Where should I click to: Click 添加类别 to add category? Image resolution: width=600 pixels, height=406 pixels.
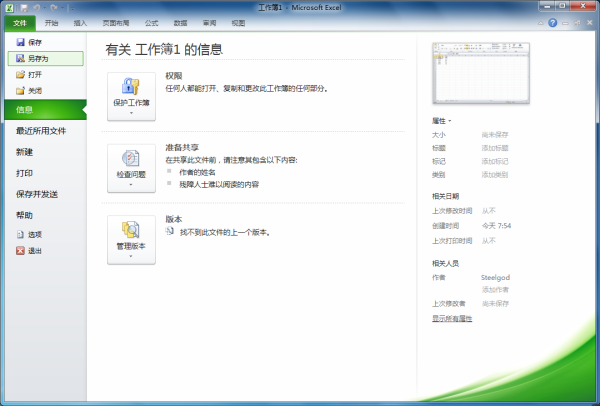click(x=495, y=175)
